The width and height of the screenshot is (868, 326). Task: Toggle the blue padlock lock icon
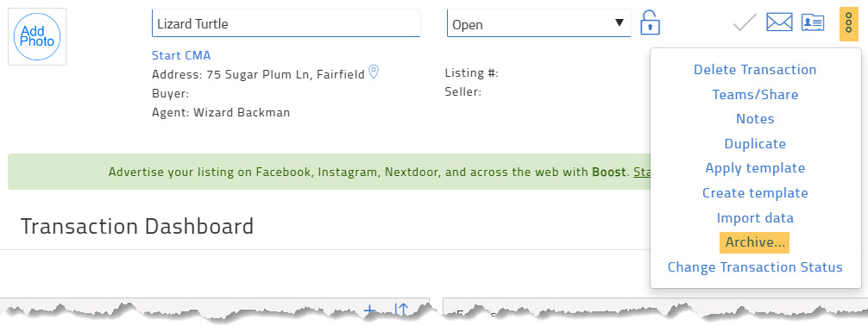point(650,22)
